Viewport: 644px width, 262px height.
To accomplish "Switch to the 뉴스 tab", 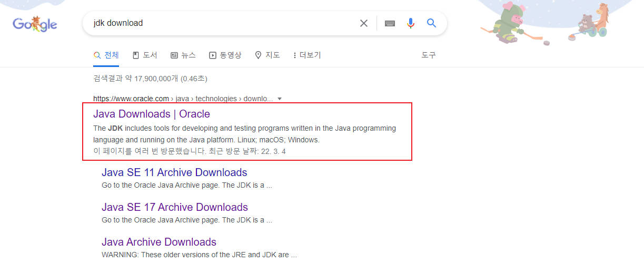I will tap(183, 55).
